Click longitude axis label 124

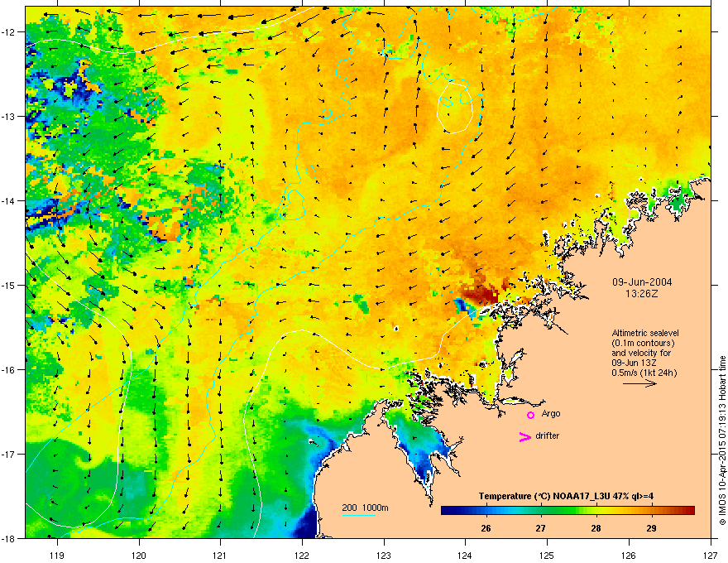point(465,555)
